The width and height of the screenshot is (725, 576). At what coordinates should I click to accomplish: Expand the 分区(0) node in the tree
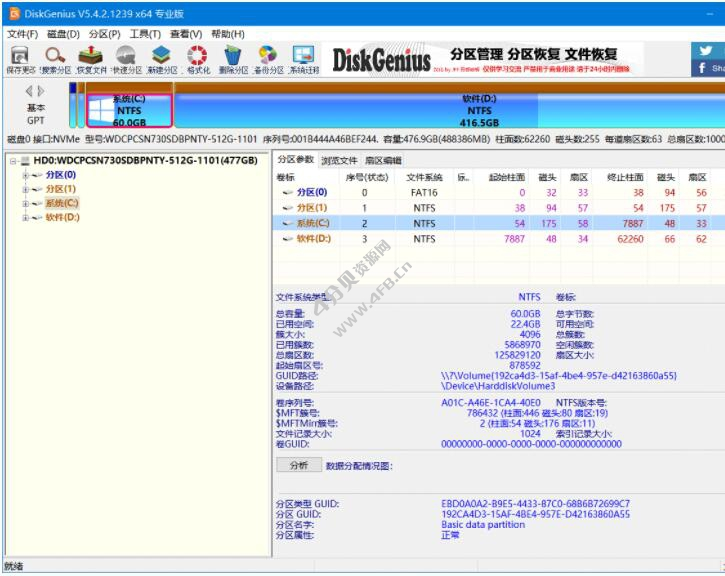(x=25, y=175)
